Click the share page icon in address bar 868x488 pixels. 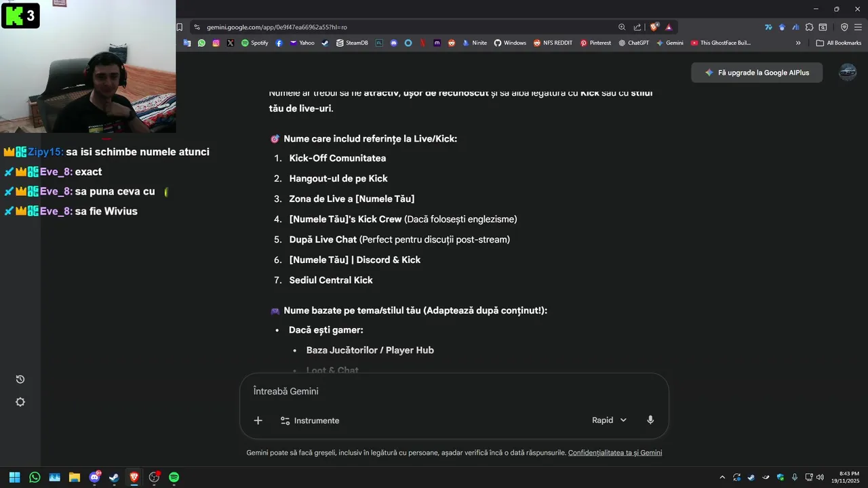point(637,27)
